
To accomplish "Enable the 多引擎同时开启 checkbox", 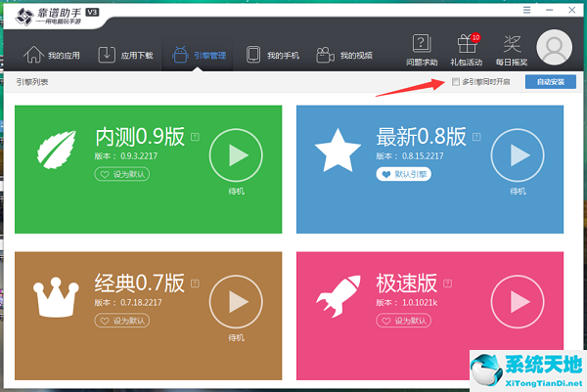I will [x=456, y=81].
